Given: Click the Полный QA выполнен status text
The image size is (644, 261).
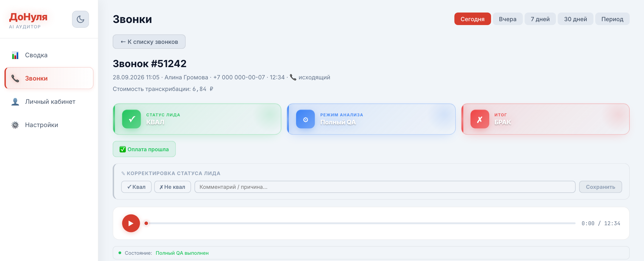Looking at the screenshot, I should [x=182, y=253].
